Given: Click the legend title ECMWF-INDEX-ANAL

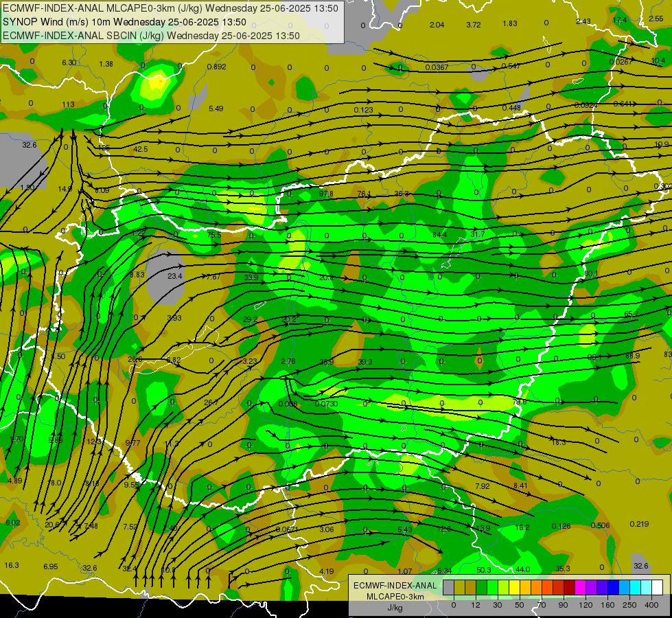Looking at the screenshot, I should pos(395,586).
